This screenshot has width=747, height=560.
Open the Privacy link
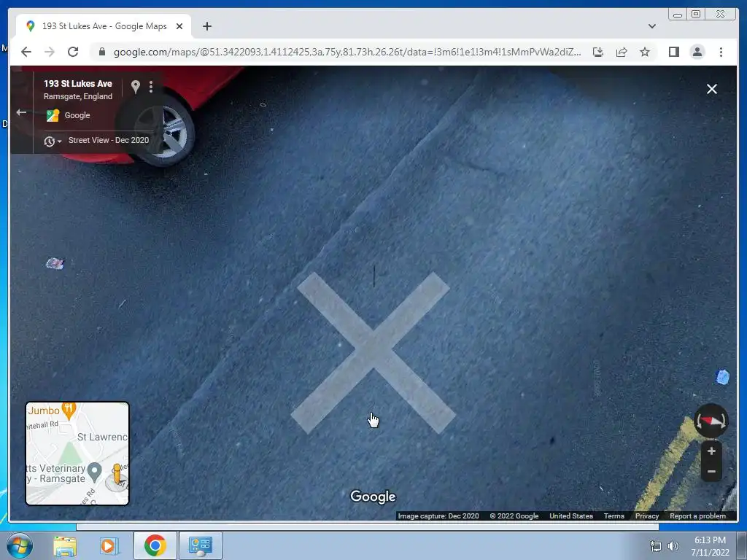tap(646, 516)
